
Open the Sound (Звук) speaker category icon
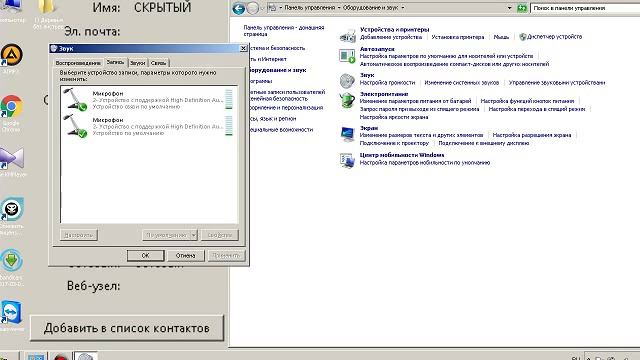[x=347, y=80]
